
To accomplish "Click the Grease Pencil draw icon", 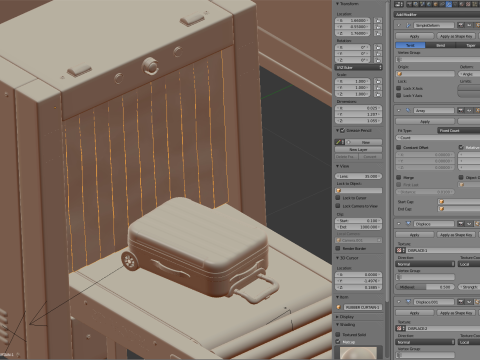I will click(x=339, y=142).
